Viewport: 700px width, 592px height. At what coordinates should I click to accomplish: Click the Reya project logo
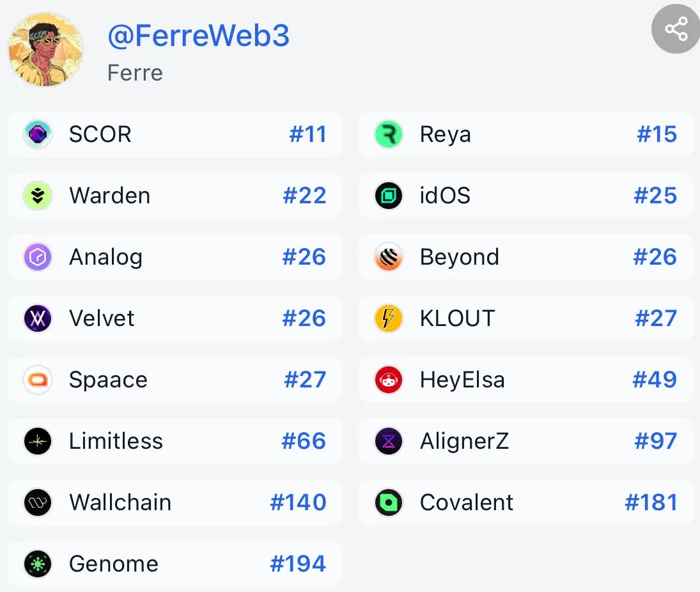tap(389, 135)
